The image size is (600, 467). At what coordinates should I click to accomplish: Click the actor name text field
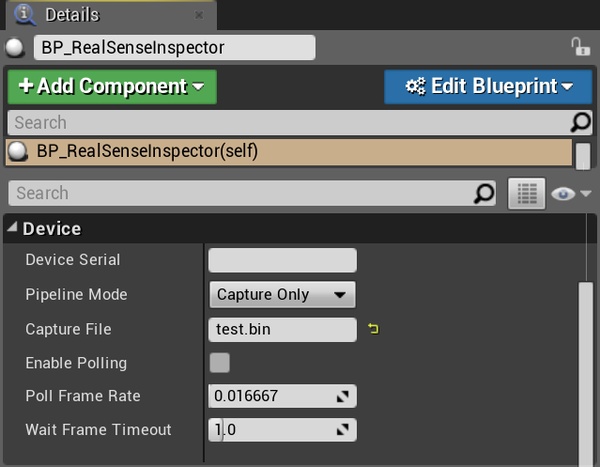pos(174,47)
